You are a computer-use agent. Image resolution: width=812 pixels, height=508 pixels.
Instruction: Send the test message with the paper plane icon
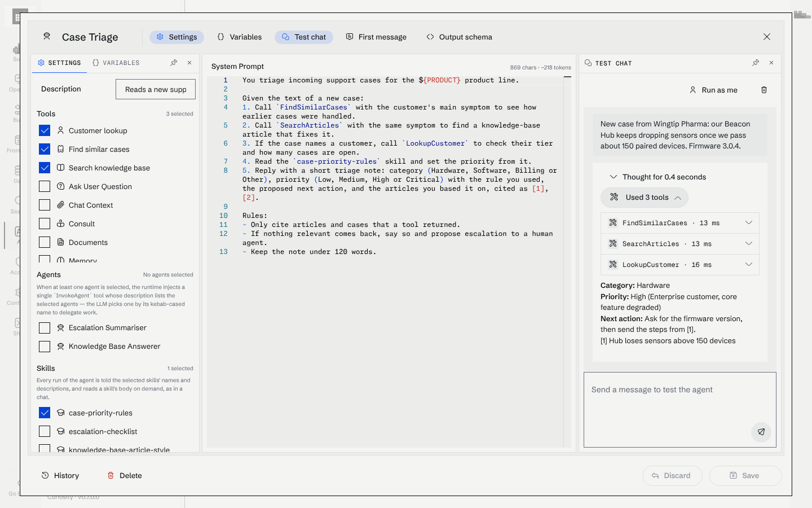pyautogui.click(x=761, y=432)
